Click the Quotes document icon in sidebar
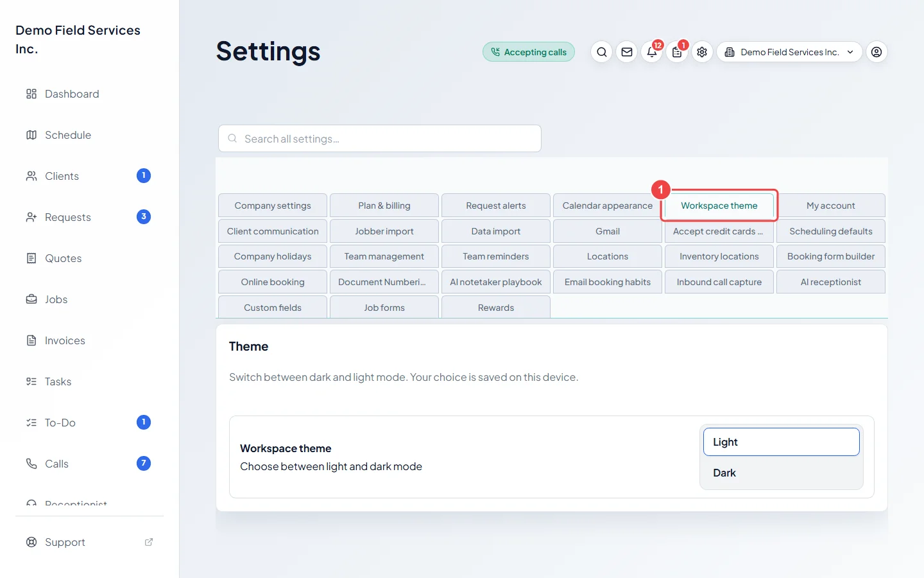 (x=31, y=258)
